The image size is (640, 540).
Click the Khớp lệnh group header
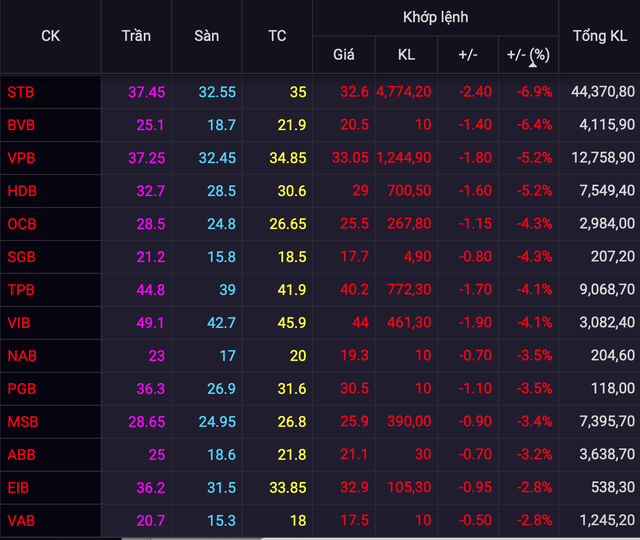click(435, 17)
